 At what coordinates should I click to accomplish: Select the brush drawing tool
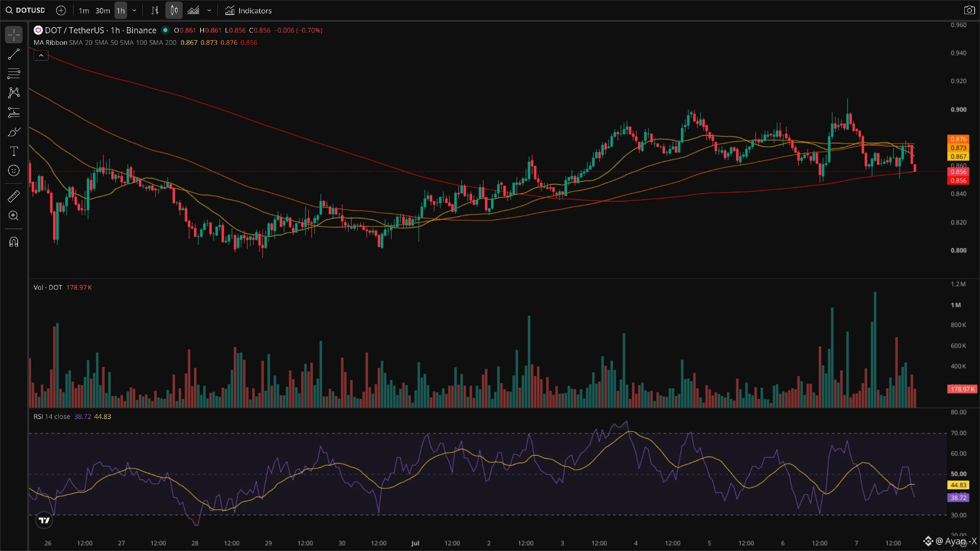[x=14, y=132]
